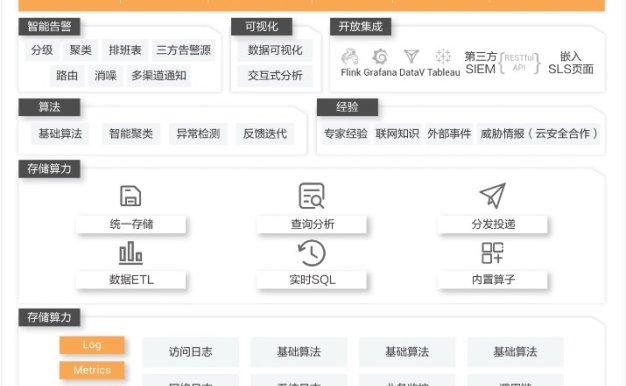Select the 智能聚类 tag

(131, 134)
